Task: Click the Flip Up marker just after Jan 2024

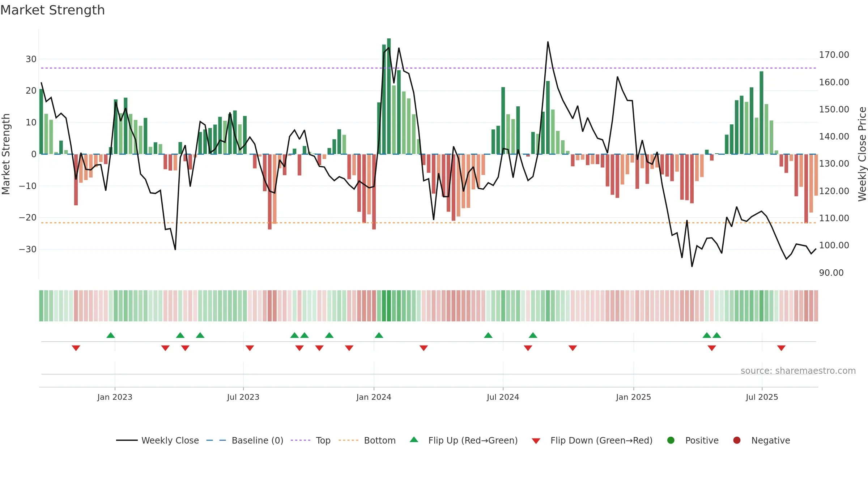Action: point(379,335)
